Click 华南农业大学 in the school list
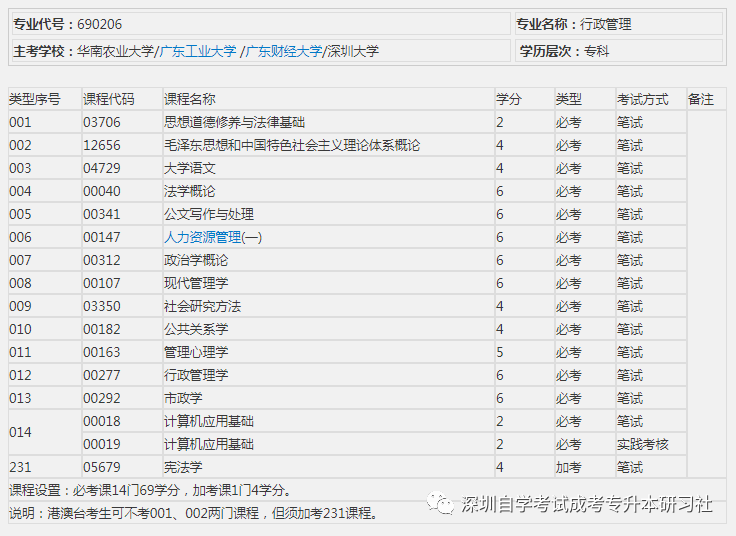This screenshot has width=736, height=536. point(115,51)
